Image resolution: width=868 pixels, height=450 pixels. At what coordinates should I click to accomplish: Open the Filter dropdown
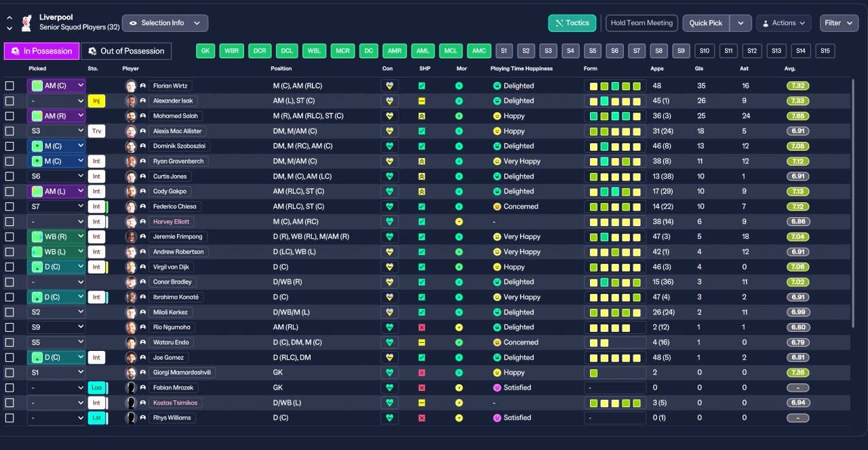click(x=839, y=23)
